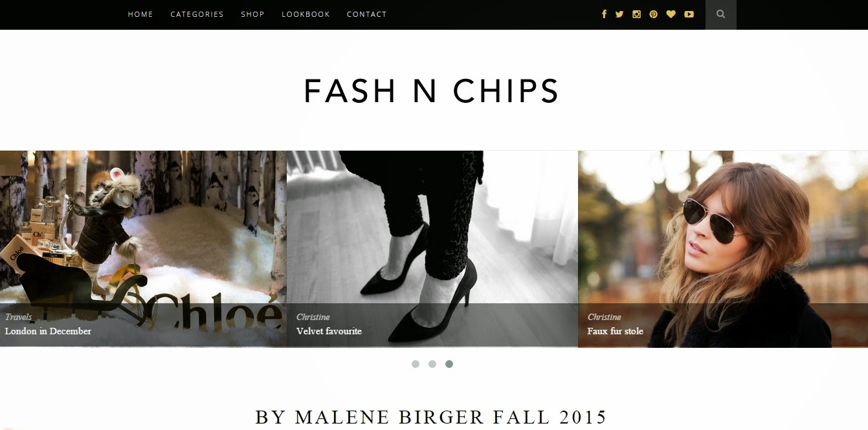Open the Instagram camera icon
The image size is (868, 430).
click(x=636, y=14)
